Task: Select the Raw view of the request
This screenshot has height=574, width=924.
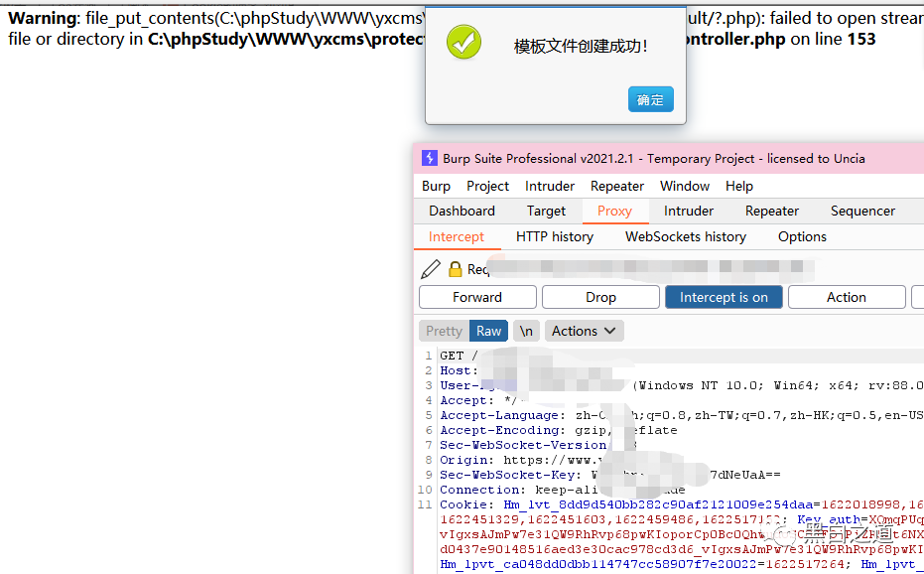Action: coord(488,331)
